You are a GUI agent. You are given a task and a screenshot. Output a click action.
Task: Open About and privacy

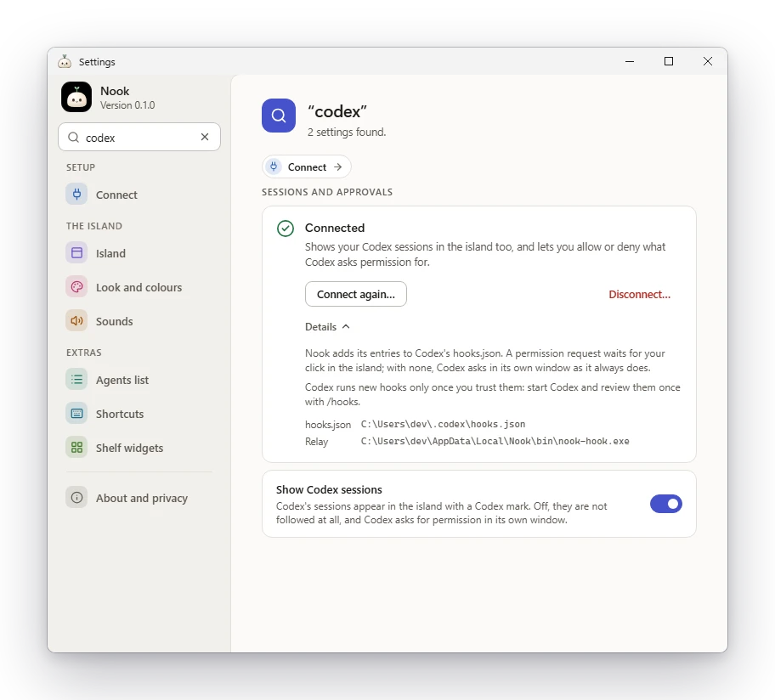[139, 498]
